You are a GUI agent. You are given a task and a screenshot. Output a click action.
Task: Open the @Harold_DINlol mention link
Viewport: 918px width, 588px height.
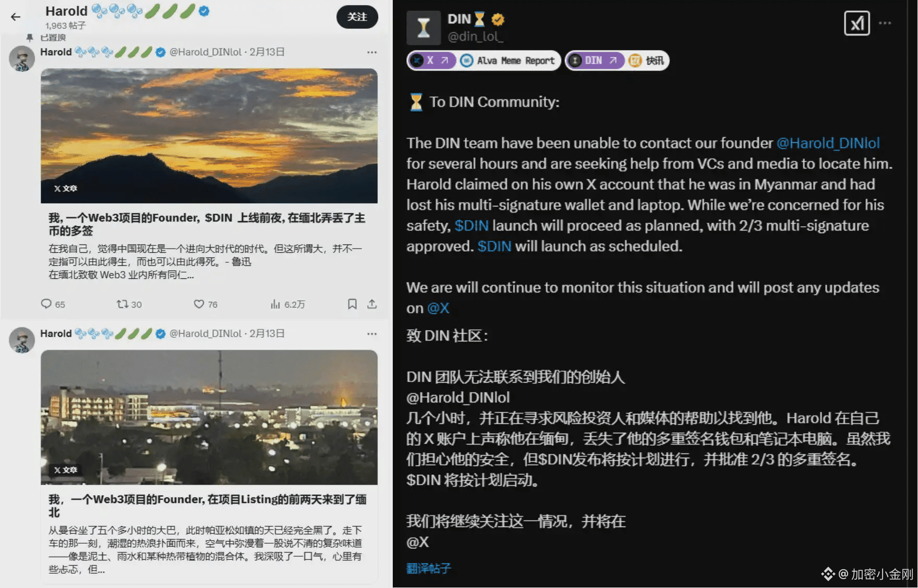[828, 143]
